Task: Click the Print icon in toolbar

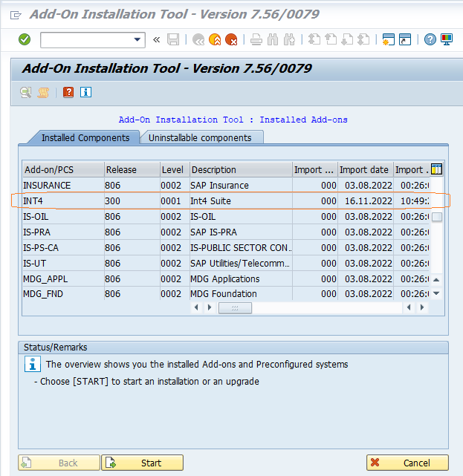Action: click(256, 39)
